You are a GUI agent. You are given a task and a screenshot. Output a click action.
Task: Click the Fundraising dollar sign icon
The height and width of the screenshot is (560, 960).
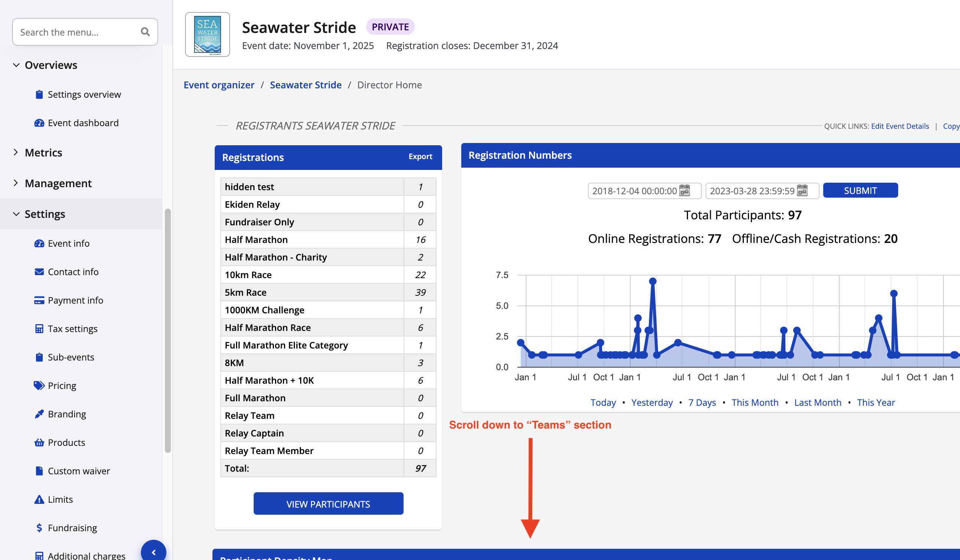pyautogui.click(x=39, y=528)
